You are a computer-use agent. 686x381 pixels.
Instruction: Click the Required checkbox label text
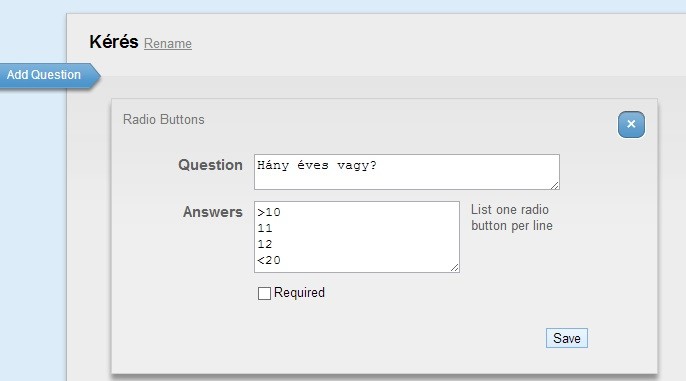click(x=299, y=293)
